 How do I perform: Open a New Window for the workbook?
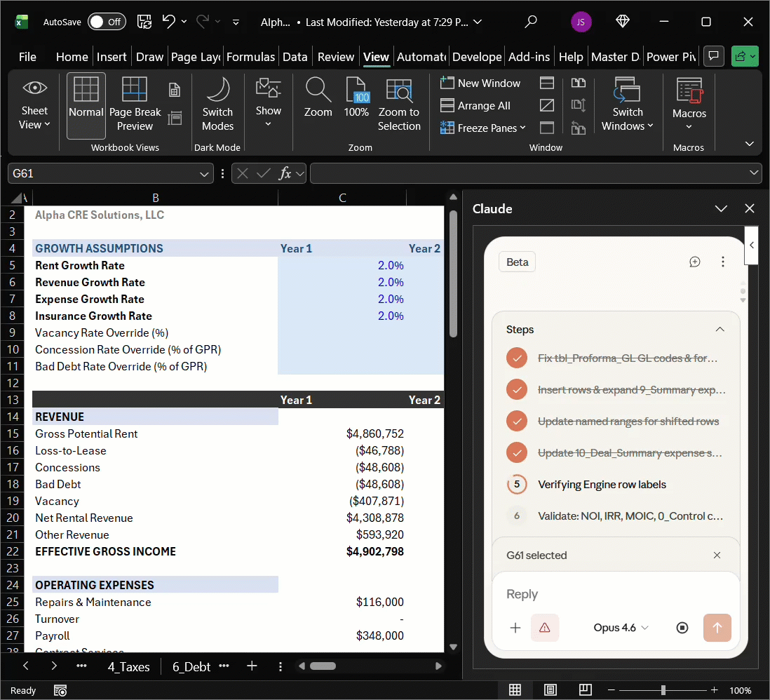480,83
